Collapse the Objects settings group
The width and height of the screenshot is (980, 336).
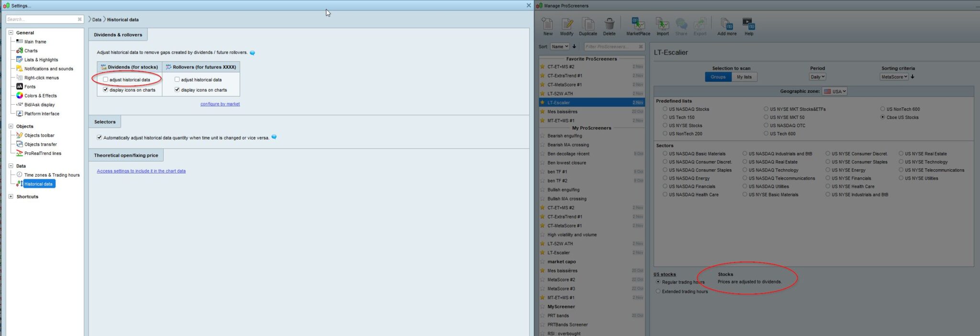[11, 126]
